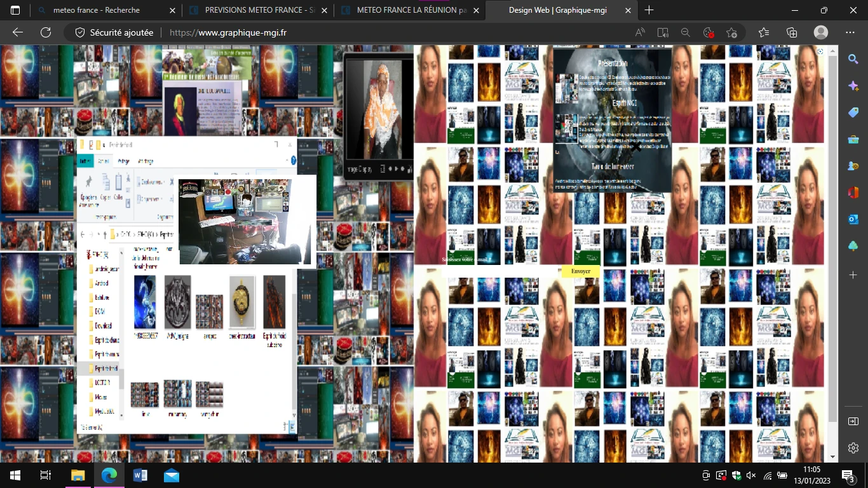Switch to METEO FRANCE LA RÉUNION tab
This screenshot has height=488, width=868.
[x=410, y=10]
